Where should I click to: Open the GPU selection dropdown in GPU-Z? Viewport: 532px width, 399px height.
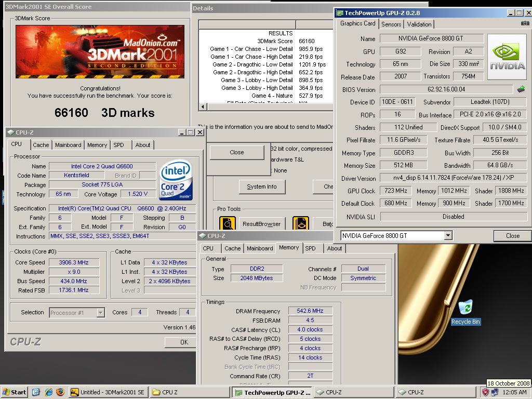448,235
